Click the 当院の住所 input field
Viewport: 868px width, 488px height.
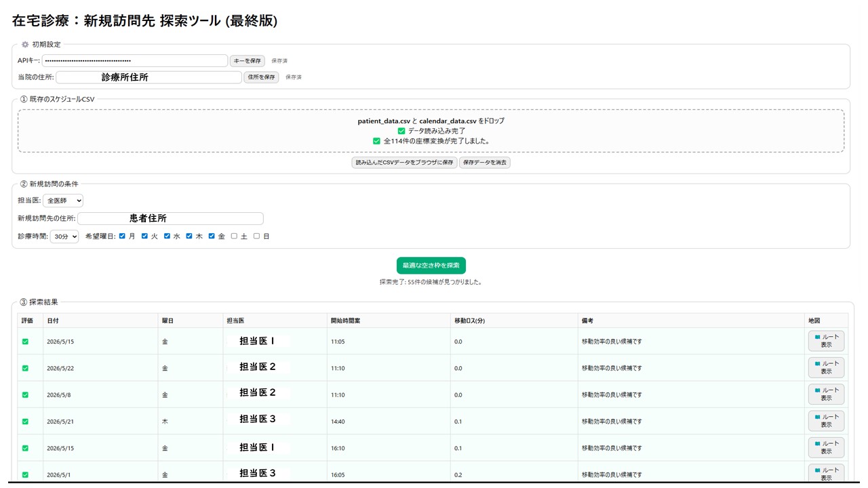pyautogui.click(x=149, y=77)
